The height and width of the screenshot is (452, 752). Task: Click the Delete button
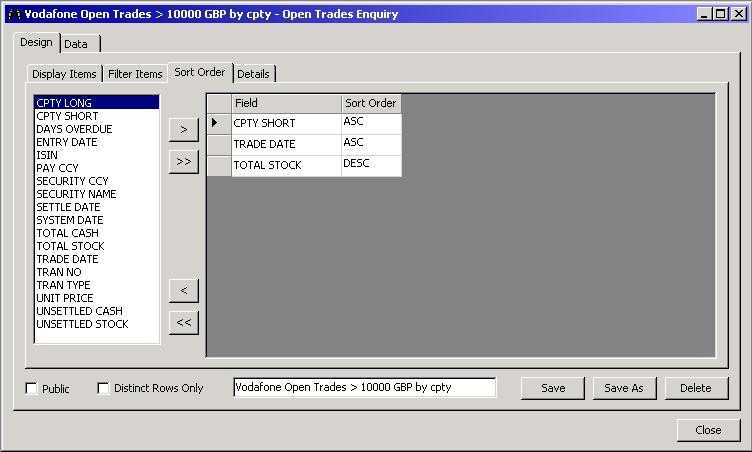(696, 388)
